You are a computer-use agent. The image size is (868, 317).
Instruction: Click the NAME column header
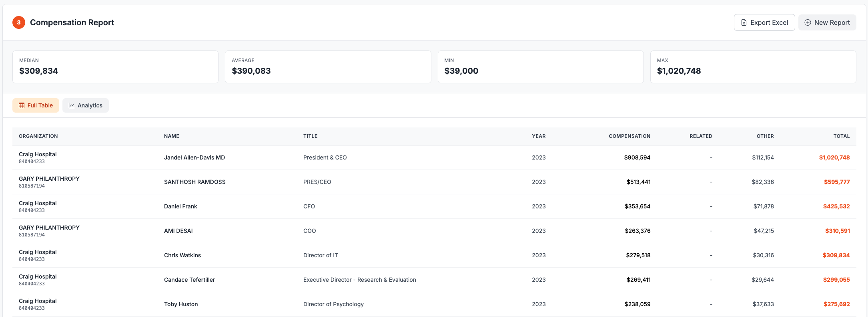pyautogui.click(x=171, y=136)
